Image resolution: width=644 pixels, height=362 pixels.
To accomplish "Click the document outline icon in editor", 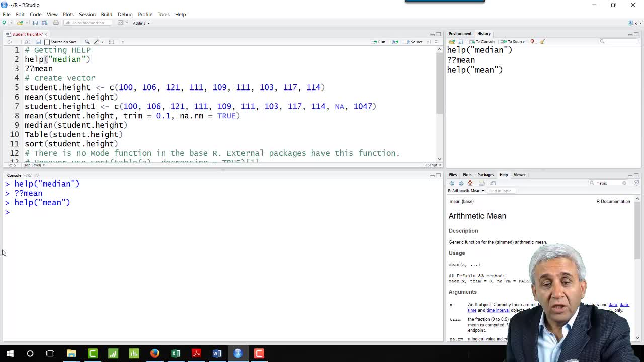I will point(436,42).
